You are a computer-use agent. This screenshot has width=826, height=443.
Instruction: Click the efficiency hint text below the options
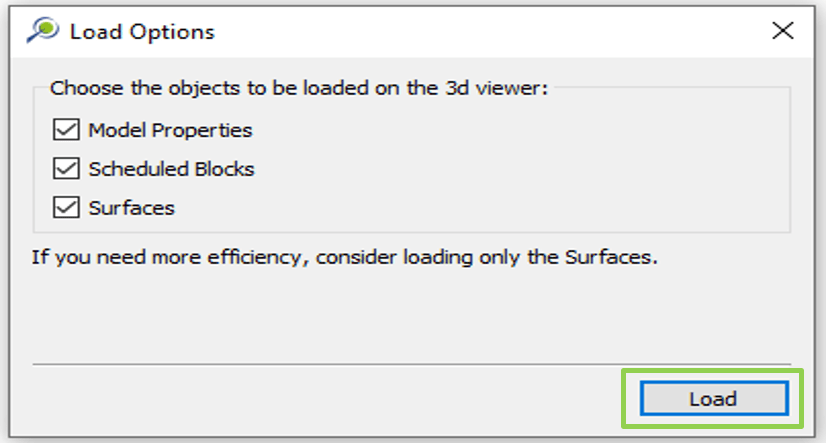coord(344,257)
